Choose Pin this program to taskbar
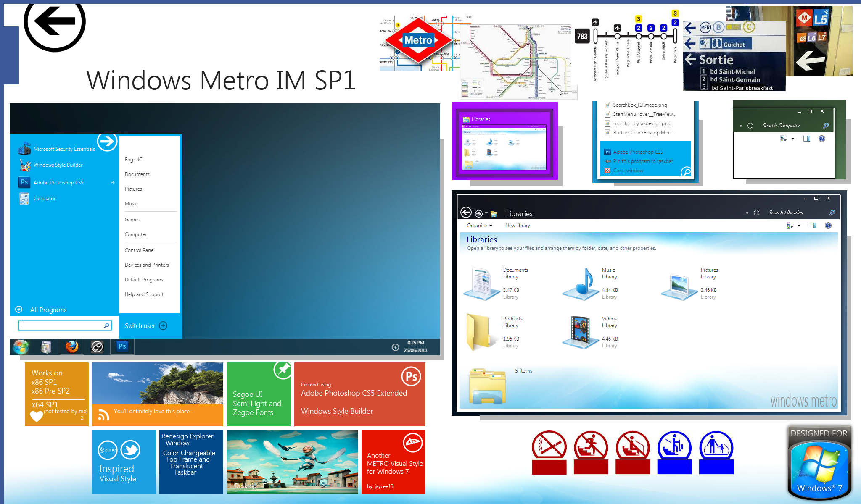 point(639,161)
